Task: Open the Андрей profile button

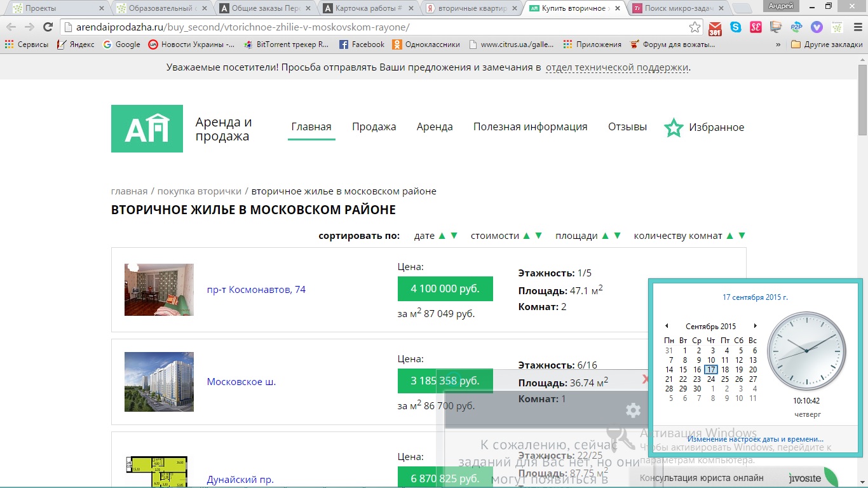Action: coord(781,6)
